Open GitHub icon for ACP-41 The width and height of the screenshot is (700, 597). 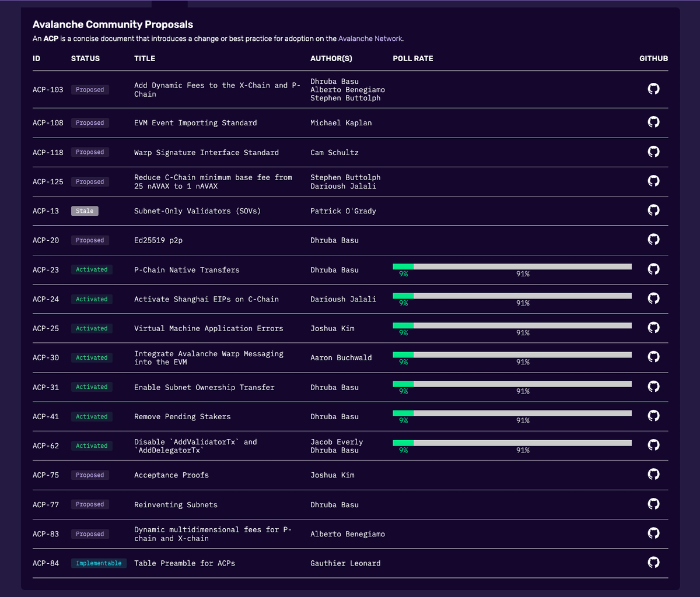coord(653,416)
